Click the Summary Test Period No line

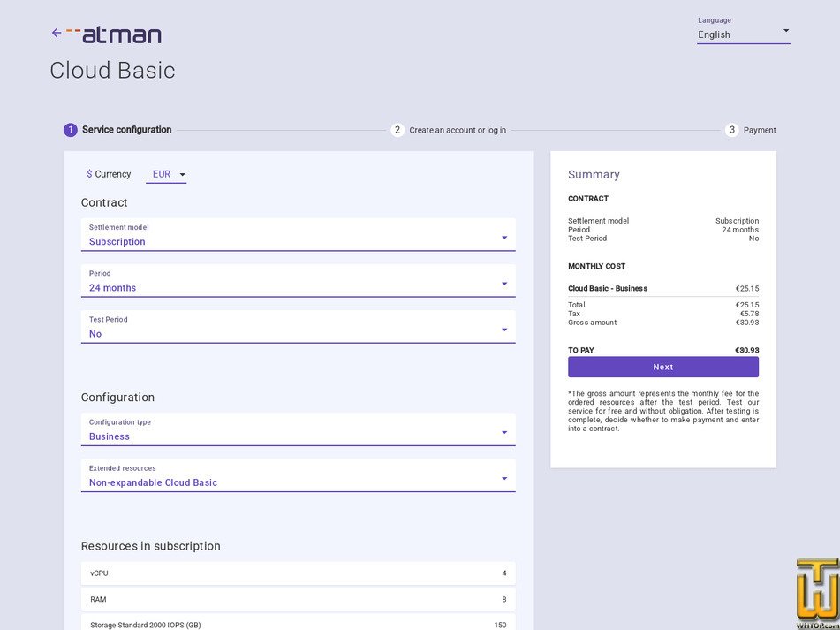(x=663, y=239)
